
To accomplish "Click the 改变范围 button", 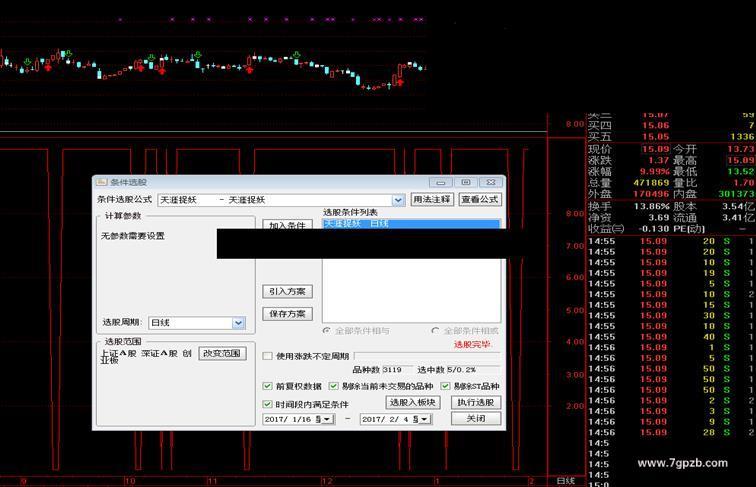I will (x=222, y=353).
